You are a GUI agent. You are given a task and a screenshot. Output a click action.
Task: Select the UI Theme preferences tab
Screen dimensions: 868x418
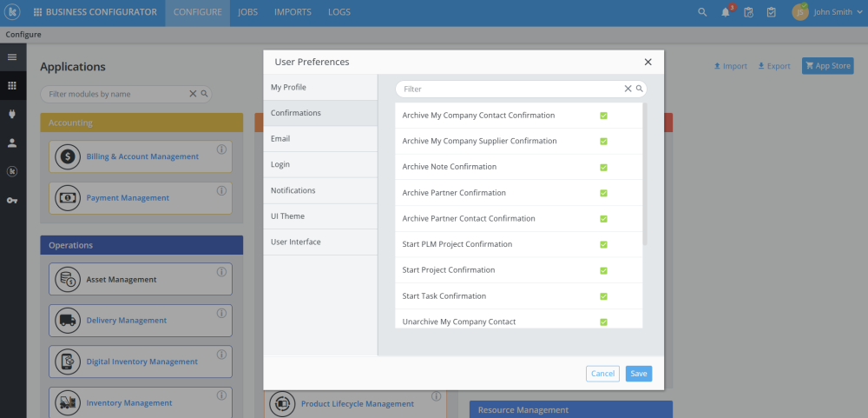click(288, 216)
